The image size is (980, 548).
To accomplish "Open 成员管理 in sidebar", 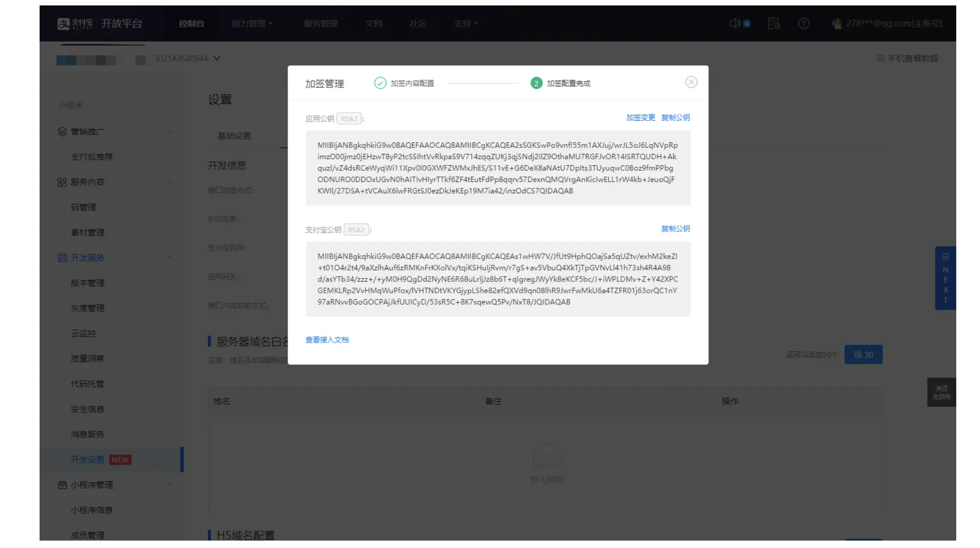I will 88,535.
